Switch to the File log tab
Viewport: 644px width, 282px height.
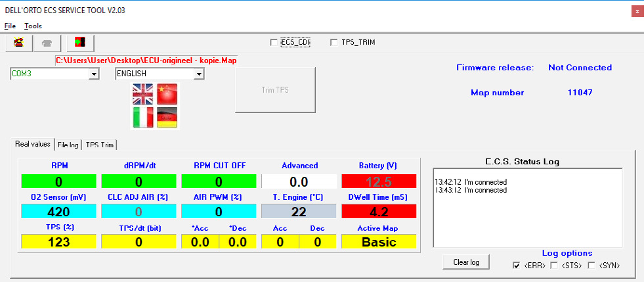pos(68,145)
